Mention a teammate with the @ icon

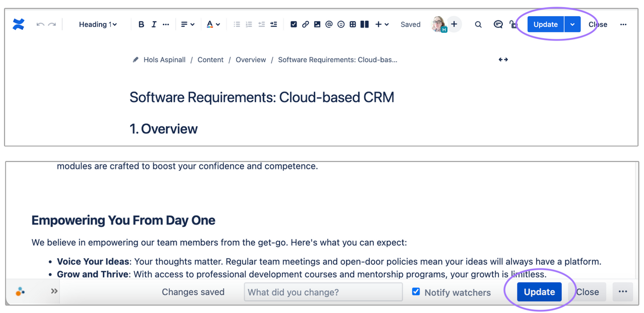[328, 24]
